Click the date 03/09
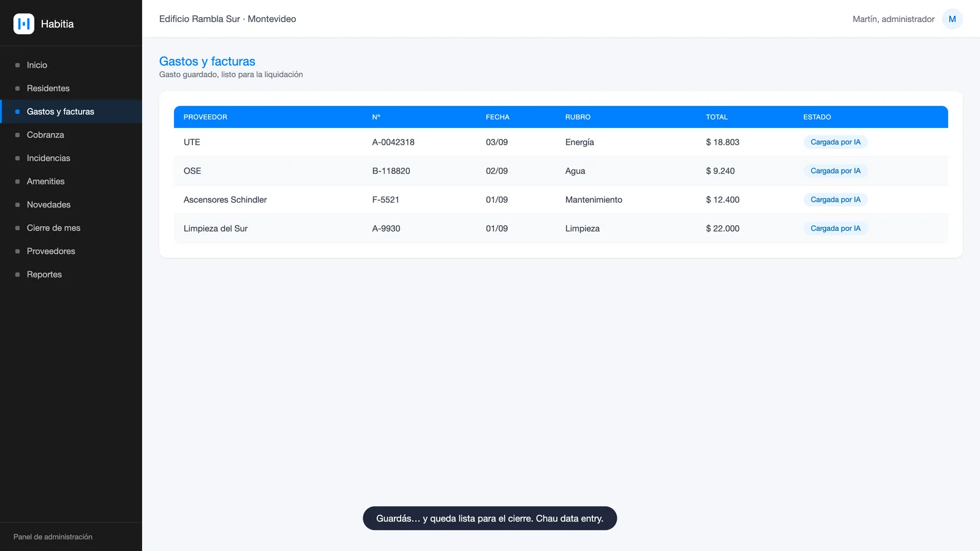The width and height of the screenshot is (980, 551). (x=497, y=142)
